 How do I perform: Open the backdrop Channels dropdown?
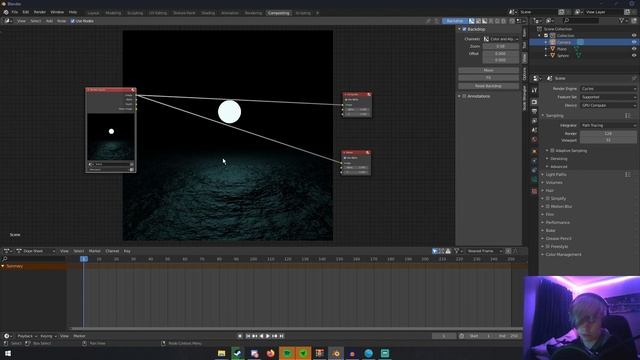pyautogui.click(x=501, y=39)
